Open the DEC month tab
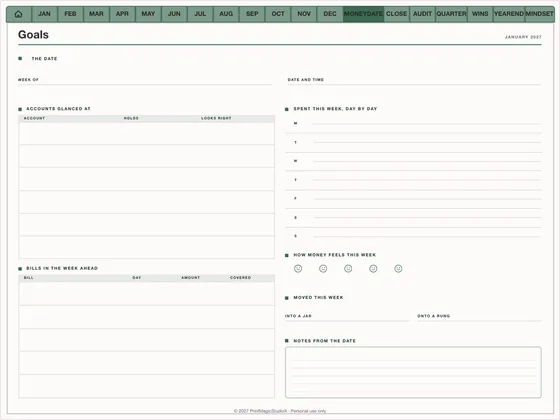 click(x=330, y=14)
